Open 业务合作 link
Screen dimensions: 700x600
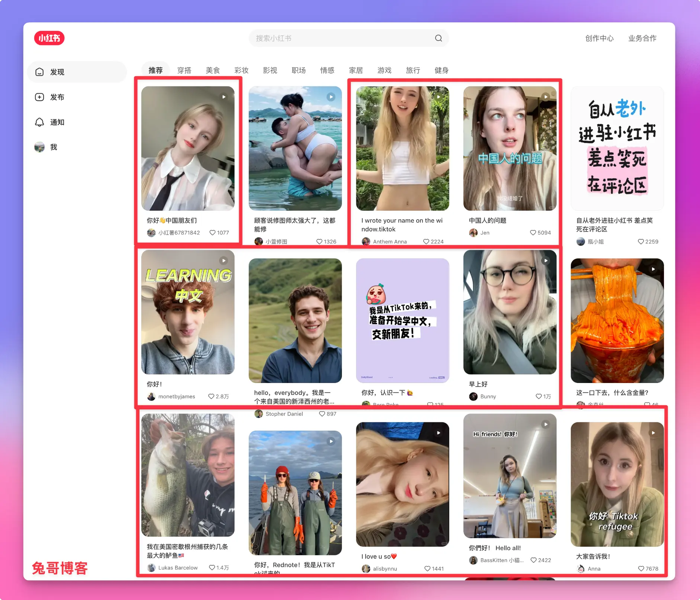coord(642,38)
